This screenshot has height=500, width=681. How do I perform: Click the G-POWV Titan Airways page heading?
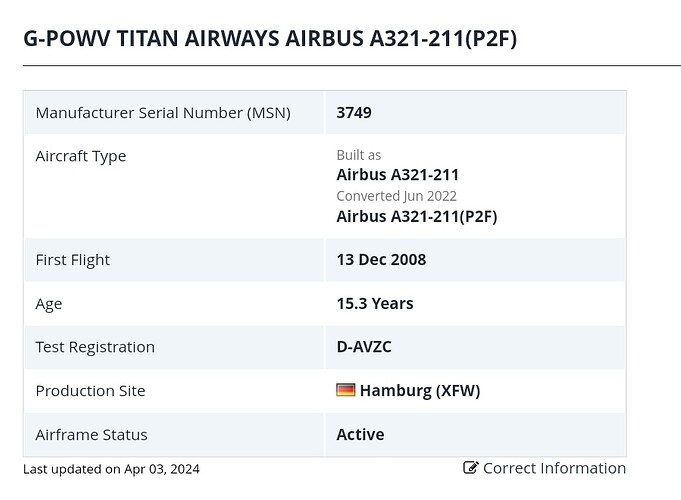[270, 38]
